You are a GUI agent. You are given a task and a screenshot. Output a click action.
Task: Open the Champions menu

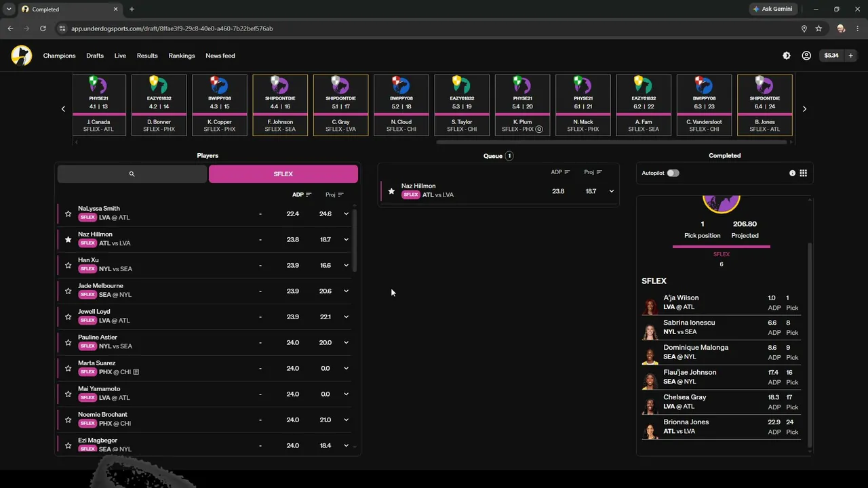coord(60,56)
